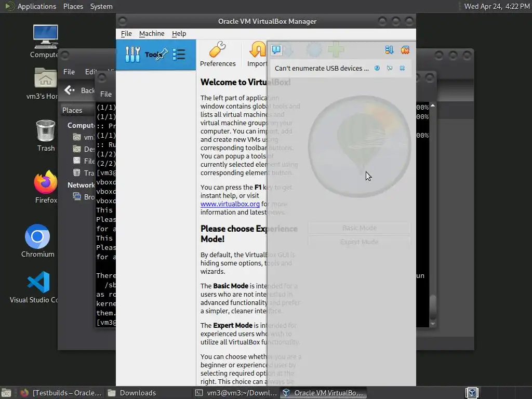
Task: Open help for the USB devices notification
Action: pos(377,68)
